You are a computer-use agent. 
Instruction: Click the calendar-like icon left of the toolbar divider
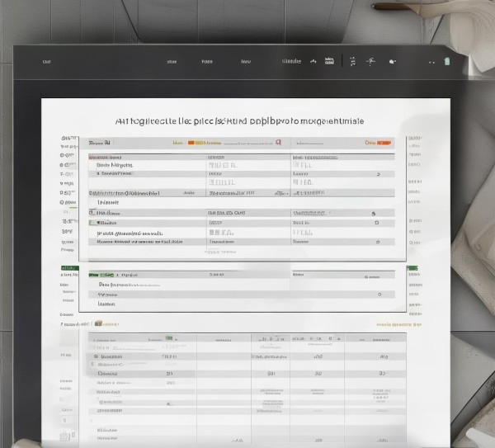(329, 61)
